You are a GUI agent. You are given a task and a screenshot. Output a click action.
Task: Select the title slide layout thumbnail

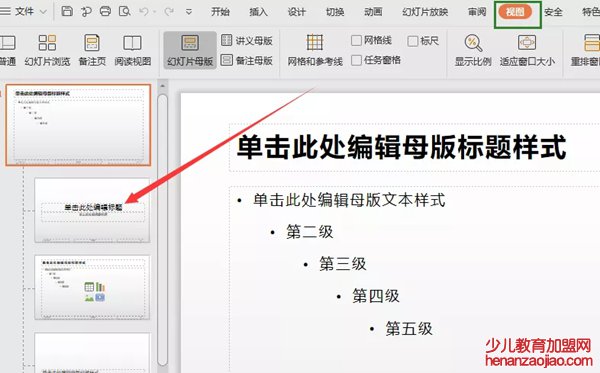pos(92,210)
